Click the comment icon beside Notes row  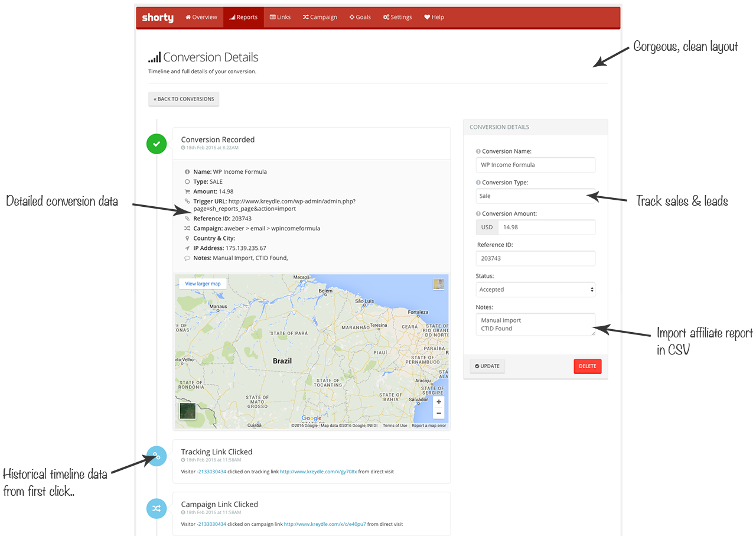pyautogui.click(x=187, y=258)
